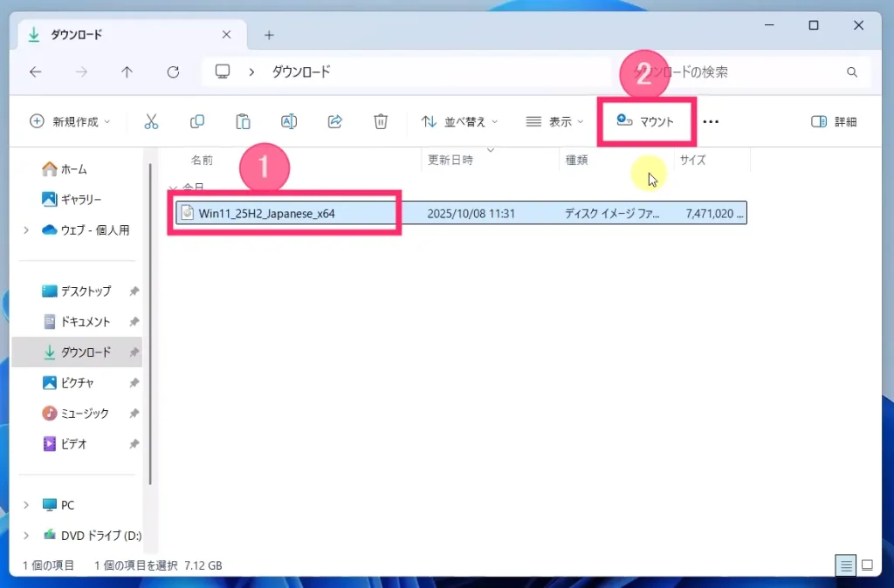Image resolution: width=894 pixels, height=588 pixels.
Task: Open the 表示 view menu
Action: tap(555, 122)
